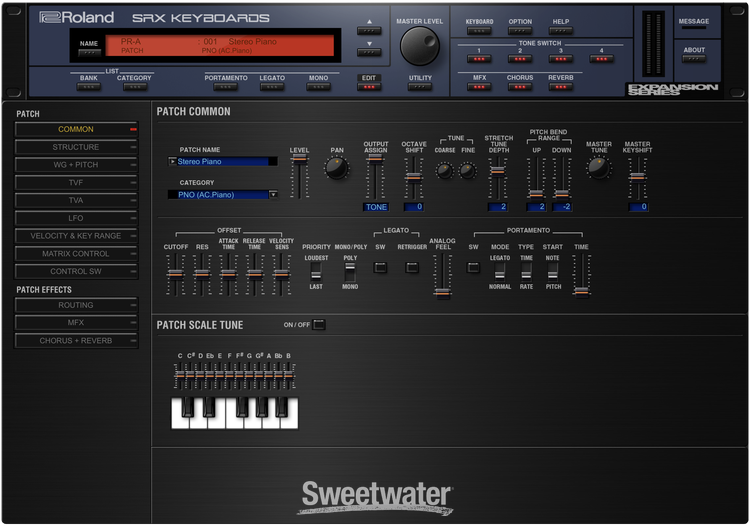
Task: Toggle the LEGATO button in the header
Action: coord(272,87)
